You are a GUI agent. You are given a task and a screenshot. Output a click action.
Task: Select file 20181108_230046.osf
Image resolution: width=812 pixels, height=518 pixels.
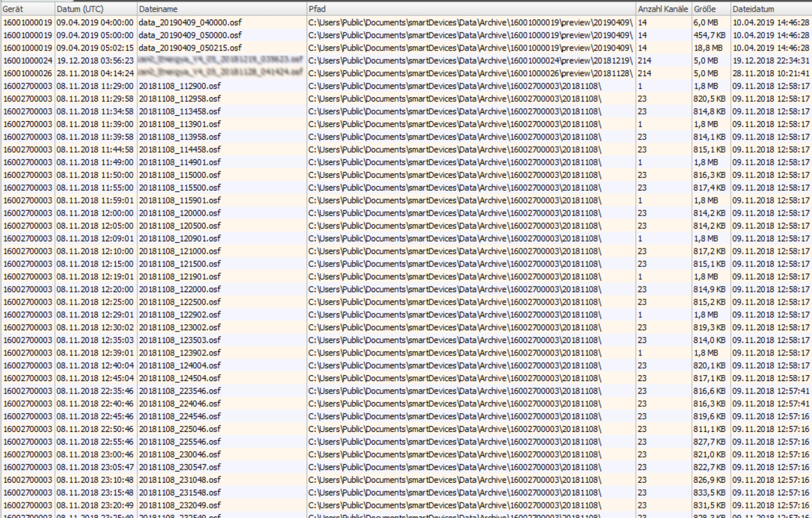pos(180,454)
